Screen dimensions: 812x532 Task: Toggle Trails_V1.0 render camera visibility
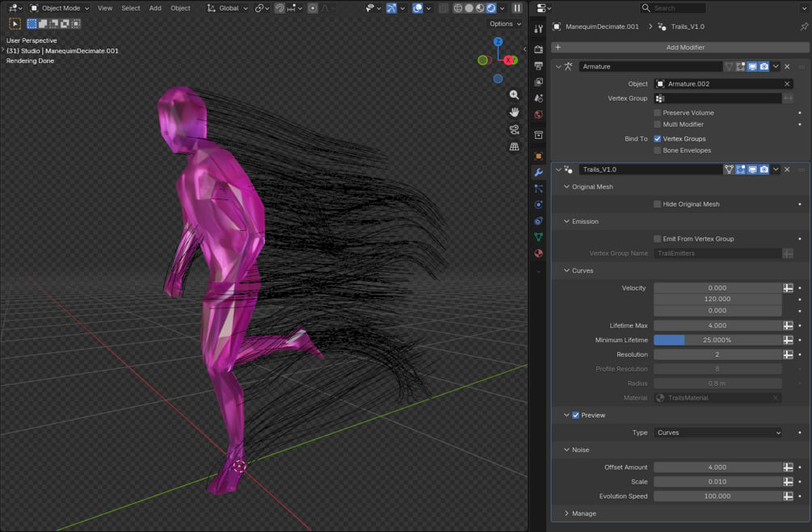(764, 170)
